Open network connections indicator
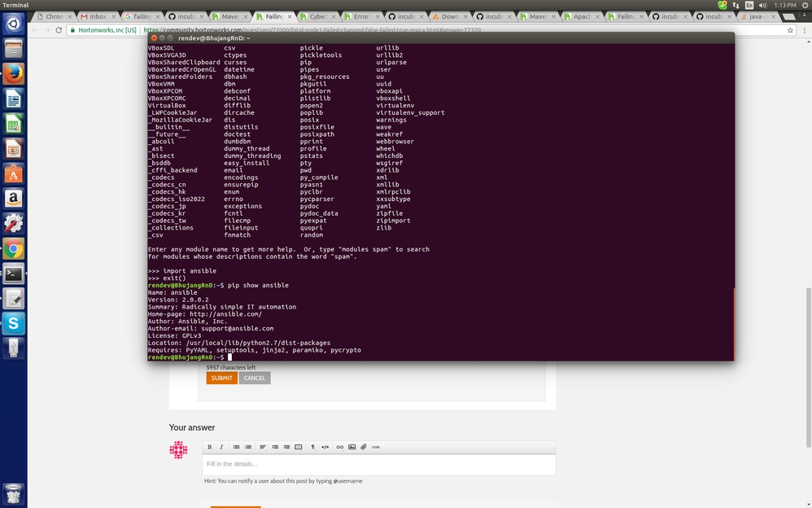The image size is (812, 508). 736,5
